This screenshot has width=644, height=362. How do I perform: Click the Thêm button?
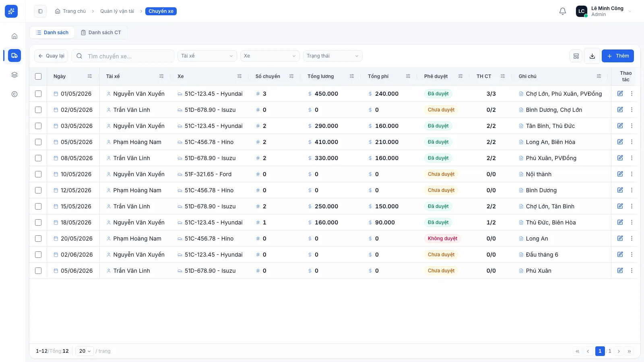click(x=618, y=56)
